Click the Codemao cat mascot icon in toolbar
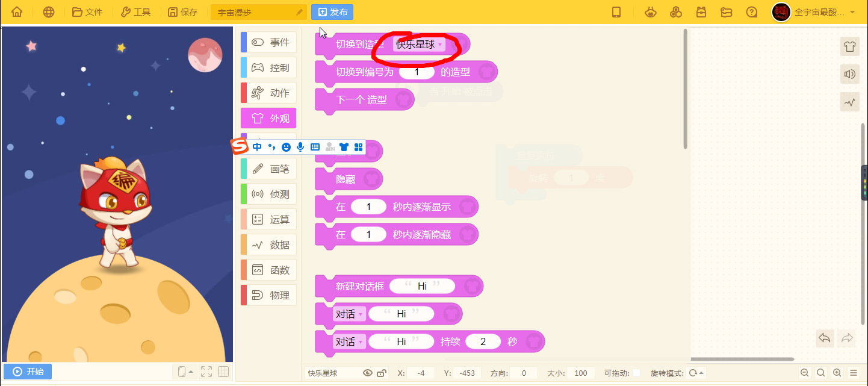The height and width of the screenshot is (386, 868). (x=650, y=12)
